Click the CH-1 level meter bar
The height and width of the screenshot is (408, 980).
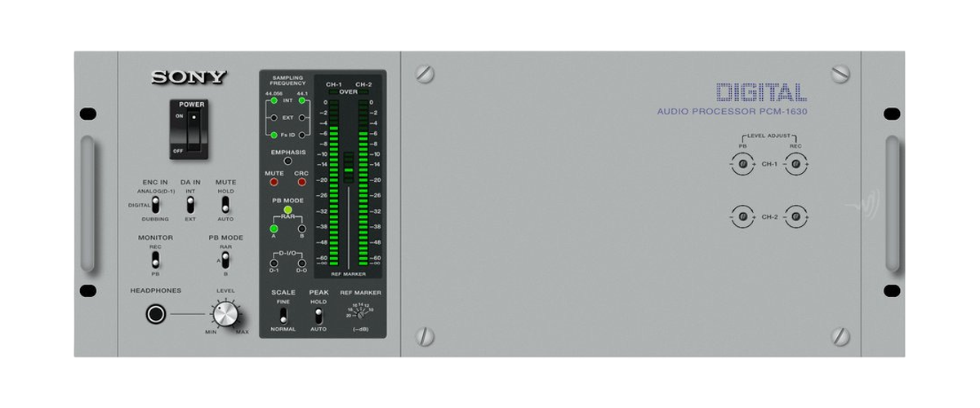tap(334, 184)
